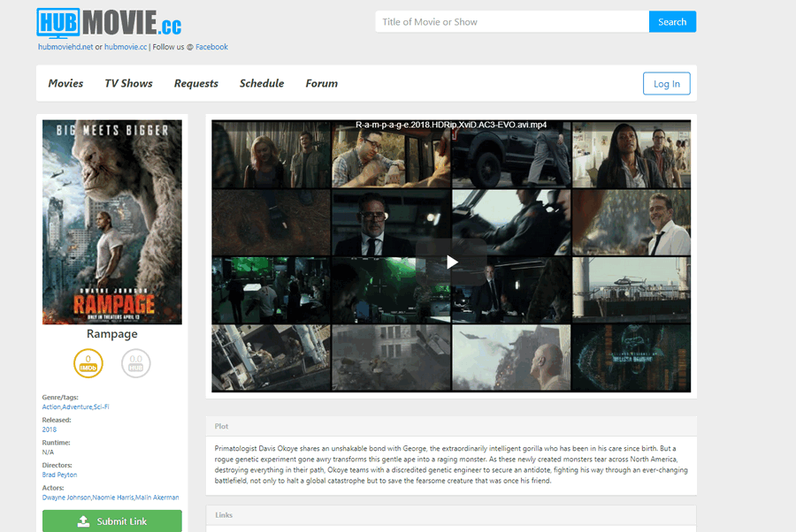
Task: Click the Released label
Action: (57, 420)
